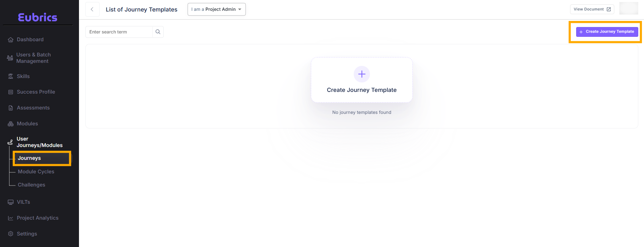
Task: Click the Create Journey Template card
Action: click(362, 80)
